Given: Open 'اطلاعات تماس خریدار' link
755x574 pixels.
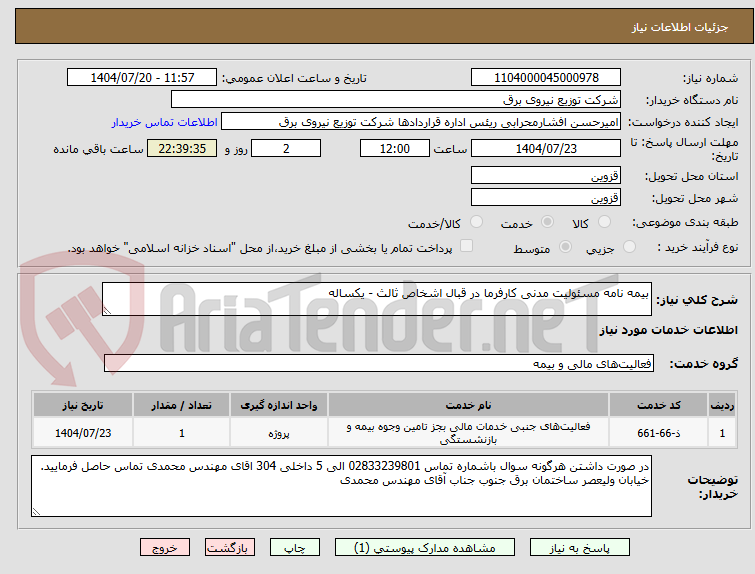Looking at the screenshot, I should tap(165, 122).
